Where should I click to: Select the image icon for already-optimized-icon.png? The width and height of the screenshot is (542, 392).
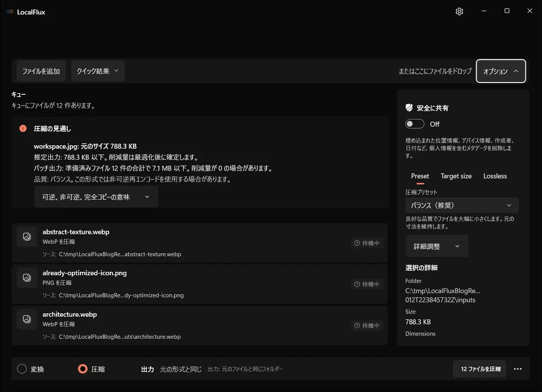click(27, 277)
